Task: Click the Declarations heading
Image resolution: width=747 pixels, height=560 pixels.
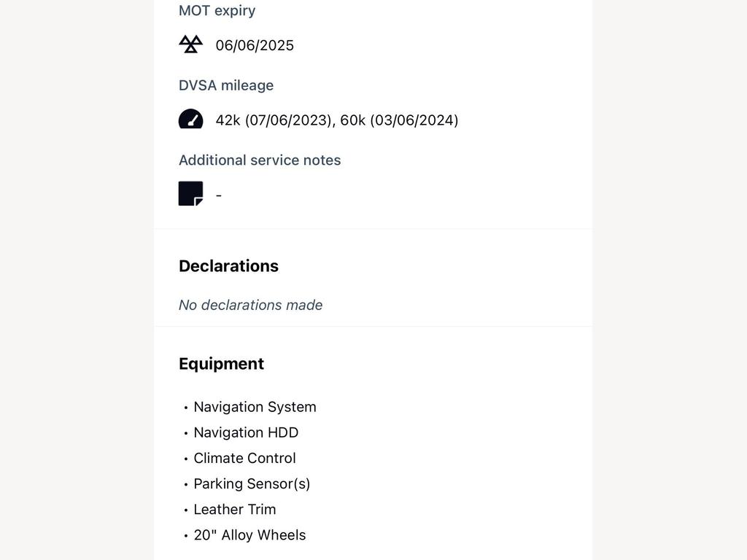Action: click(228, 266)
